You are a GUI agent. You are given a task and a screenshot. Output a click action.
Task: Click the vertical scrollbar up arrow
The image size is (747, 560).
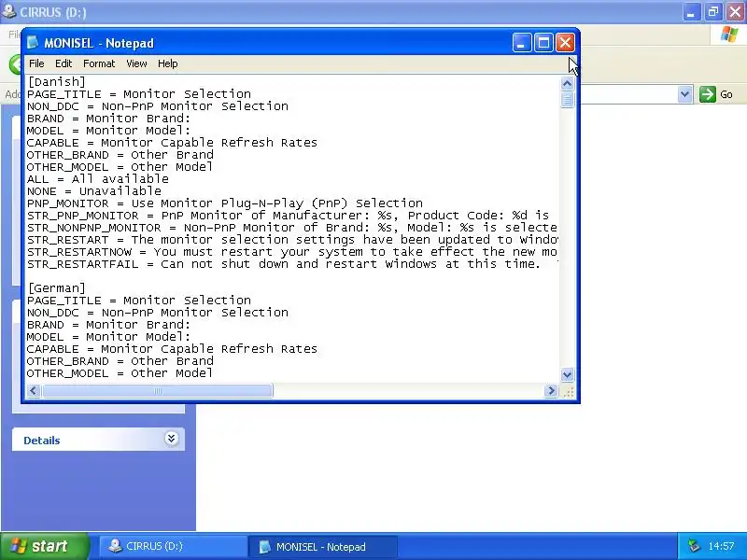click(x=567, y=84)
